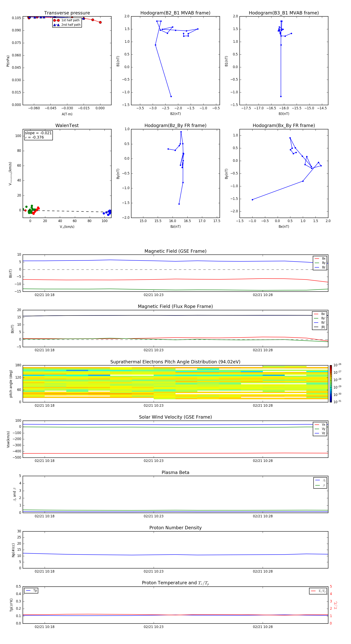This screenshot has width=351, height=644.
Task: Click the Suprathermal Electrons Pitch Angle title
Action: [x=175, y=362]
